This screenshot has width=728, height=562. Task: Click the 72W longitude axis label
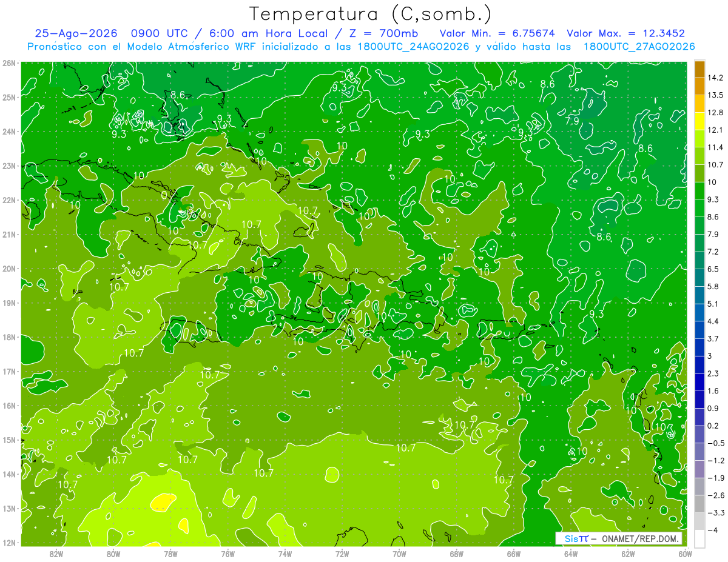tap(342, 554)
